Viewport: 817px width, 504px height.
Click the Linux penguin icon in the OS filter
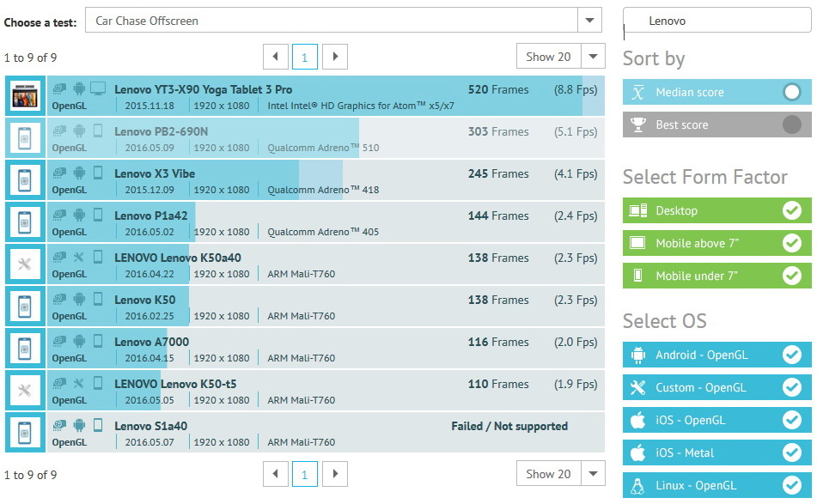(x=637, y=486)
